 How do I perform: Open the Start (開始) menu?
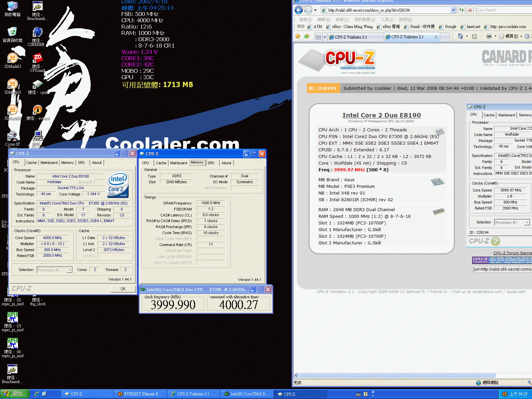tap(15, 394)
